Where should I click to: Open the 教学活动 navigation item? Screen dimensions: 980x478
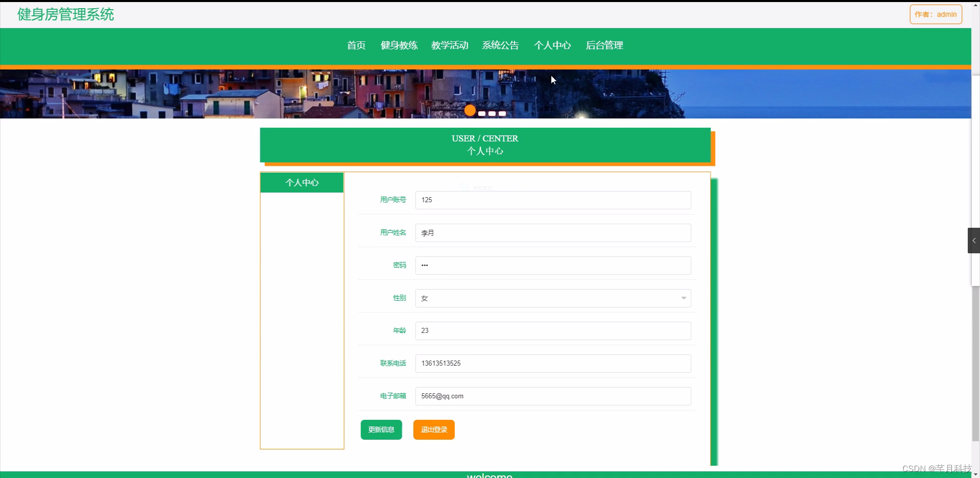pyautogui.click(x=449, y=45)
